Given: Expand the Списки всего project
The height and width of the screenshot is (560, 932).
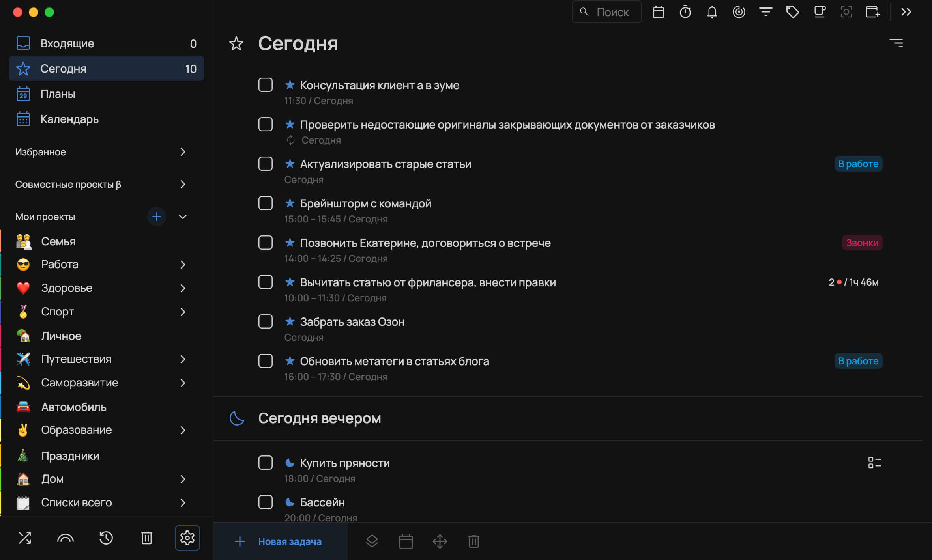Looking at the screenshot, I should click(x=183, y=503).
